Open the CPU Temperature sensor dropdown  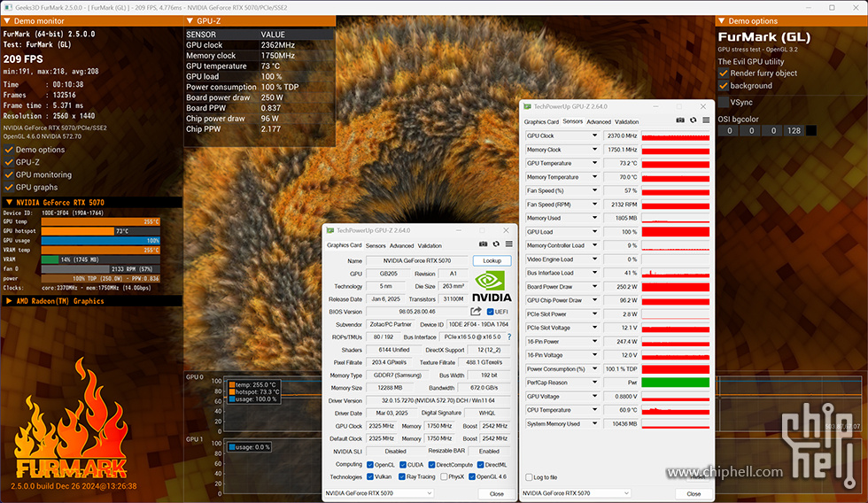coord(594,410)
